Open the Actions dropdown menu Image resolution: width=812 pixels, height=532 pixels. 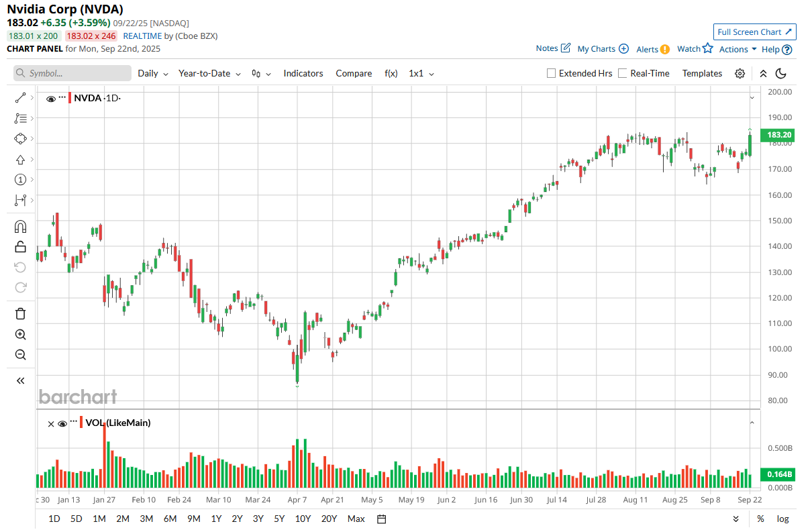coord(738,49)
